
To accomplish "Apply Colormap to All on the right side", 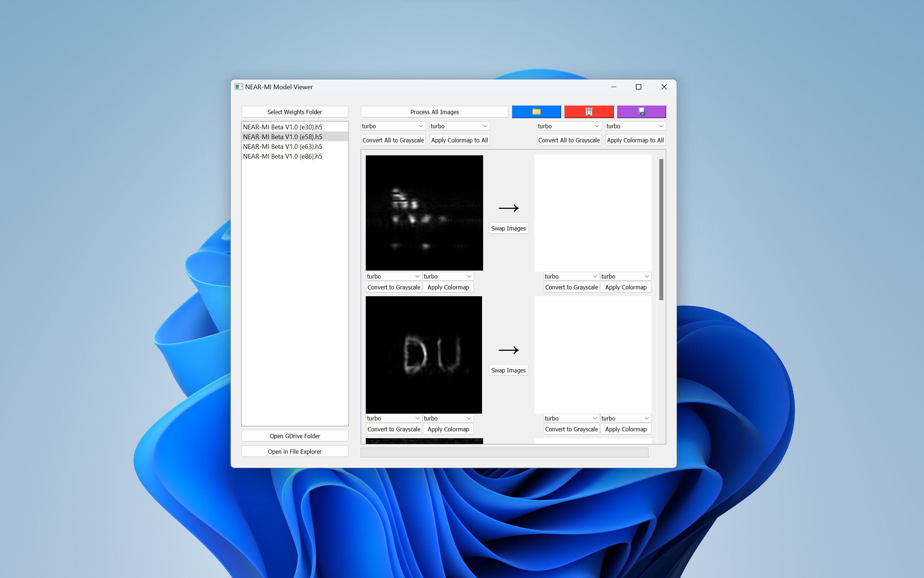I will coord(635,140).
